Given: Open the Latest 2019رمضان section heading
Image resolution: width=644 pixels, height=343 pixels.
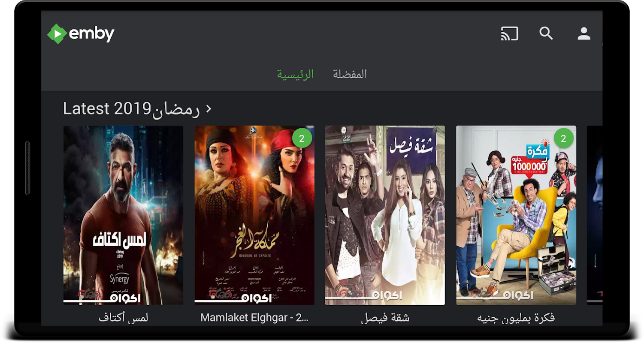Looking at the screenshot, I should (x=132, y=108).
